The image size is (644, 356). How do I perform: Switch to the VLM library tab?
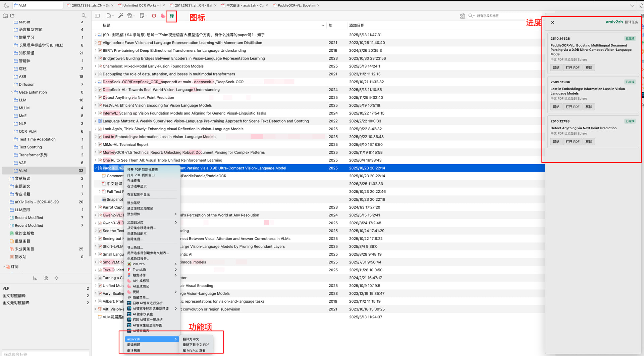[x=38, y=5]
